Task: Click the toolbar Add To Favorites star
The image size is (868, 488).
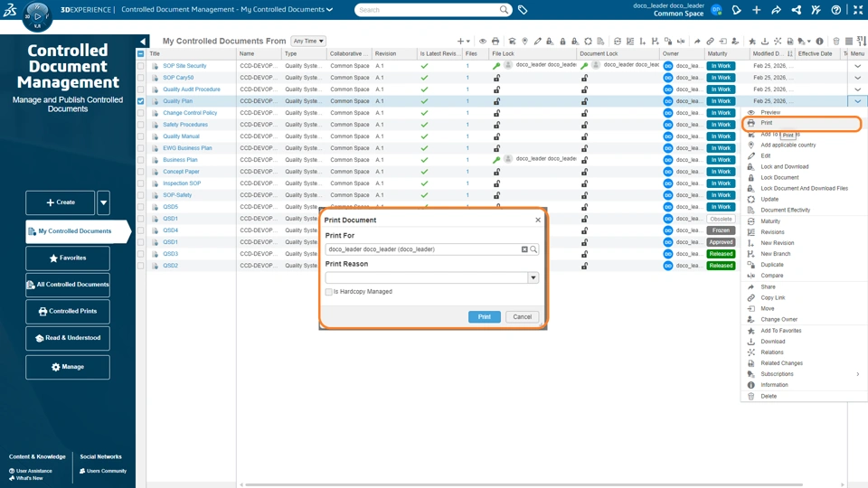Action: tap(751, 41)
